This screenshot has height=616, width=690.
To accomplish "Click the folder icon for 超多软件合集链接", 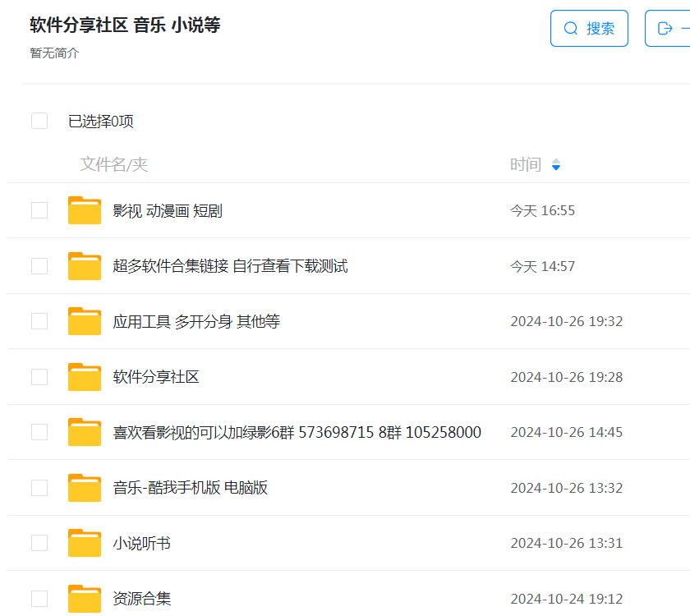I will click(x=85, y=265).
